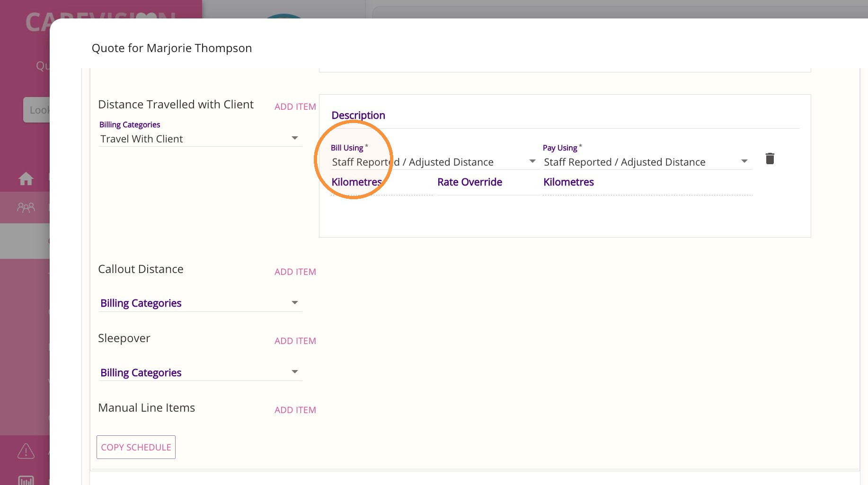Expand the Pay Using dropdown
Image resolution: width=868 pixels, height=485 pixels.
click(x=647, y=162)
